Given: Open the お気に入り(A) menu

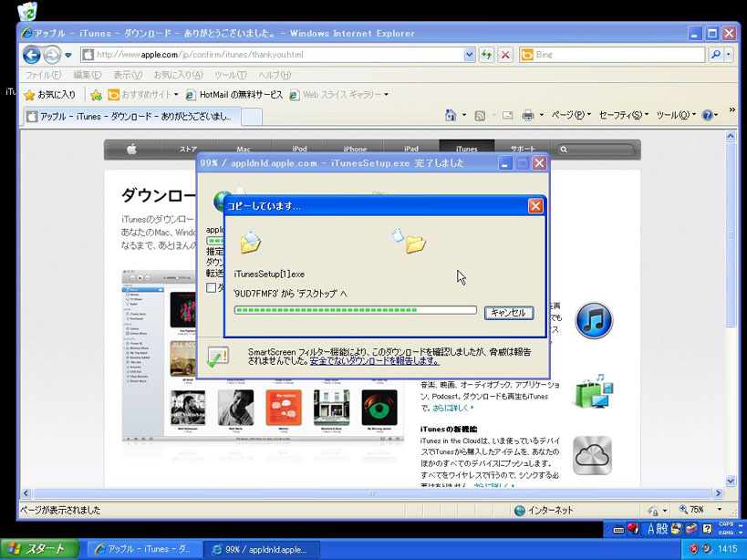Looking at the screenshot, I should pyautogui.click(x=178, y=75).
